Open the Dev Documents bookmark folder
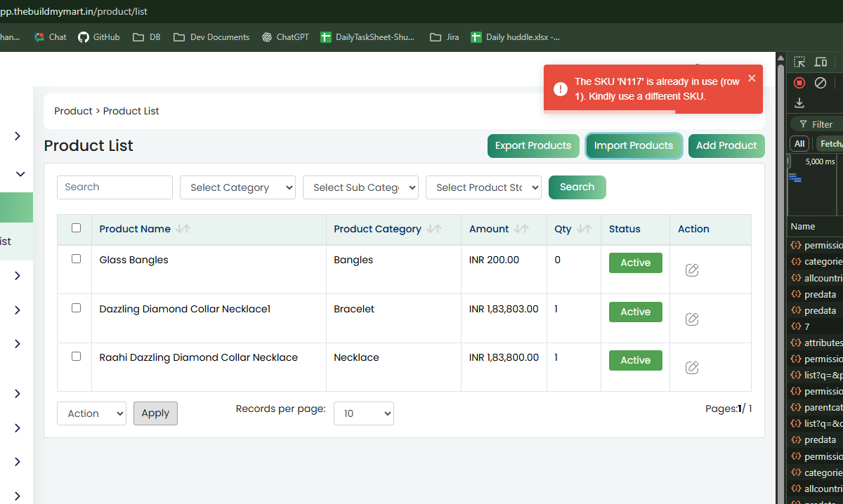Viewport: 843px width, 504px height. coord(211,37)
